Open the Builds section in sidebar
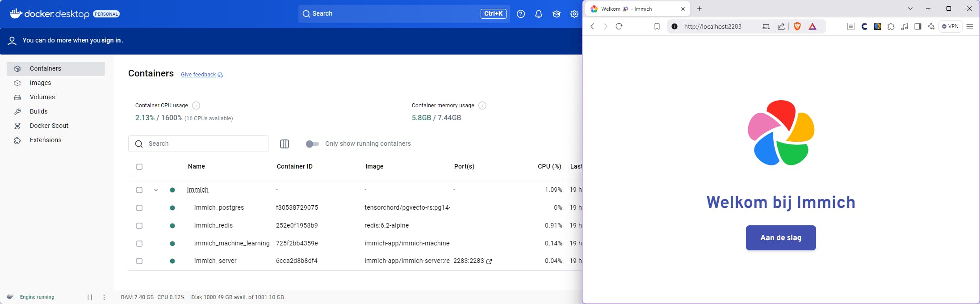Image resolution: width=980 pixels, height=304 pixels. 56,112
